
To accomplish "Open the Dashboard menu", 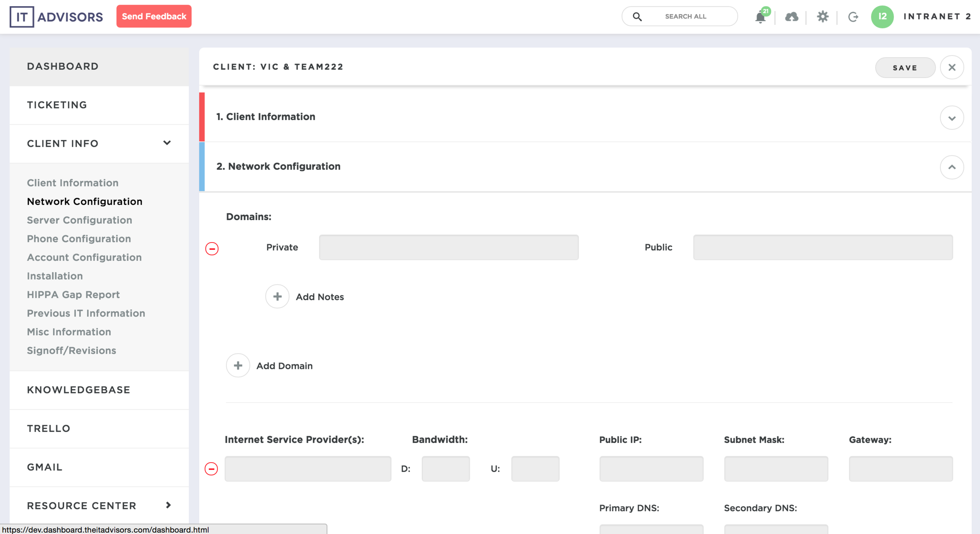I will coord(99,66).
